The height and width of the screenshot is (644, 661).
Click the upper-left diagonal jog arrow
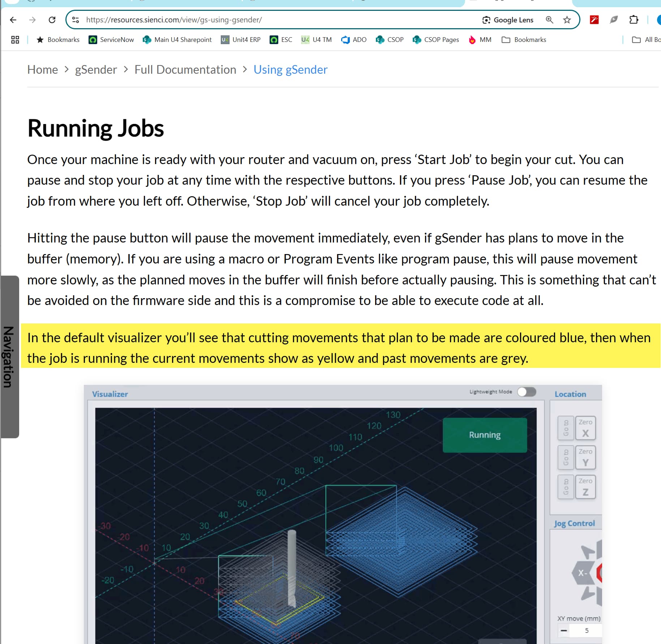(x=588, y=552)
